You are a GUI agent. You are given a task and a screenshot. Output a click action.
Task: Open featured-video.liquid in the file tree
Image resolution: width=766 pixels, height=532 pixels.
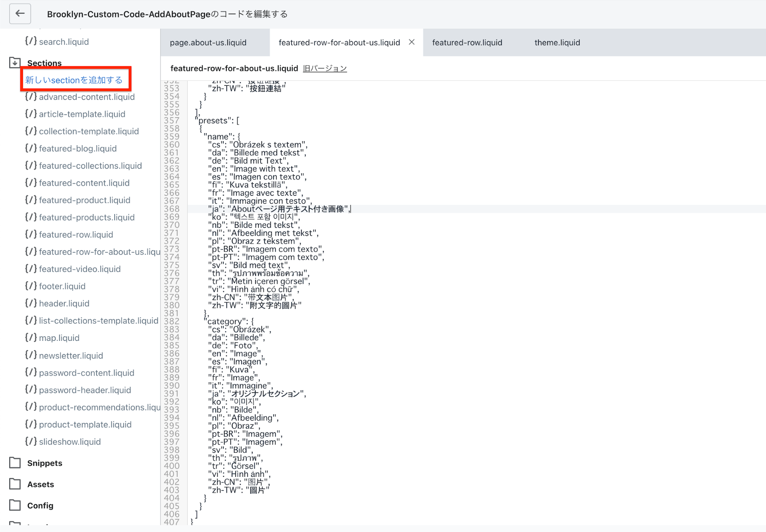pos(79,269)
